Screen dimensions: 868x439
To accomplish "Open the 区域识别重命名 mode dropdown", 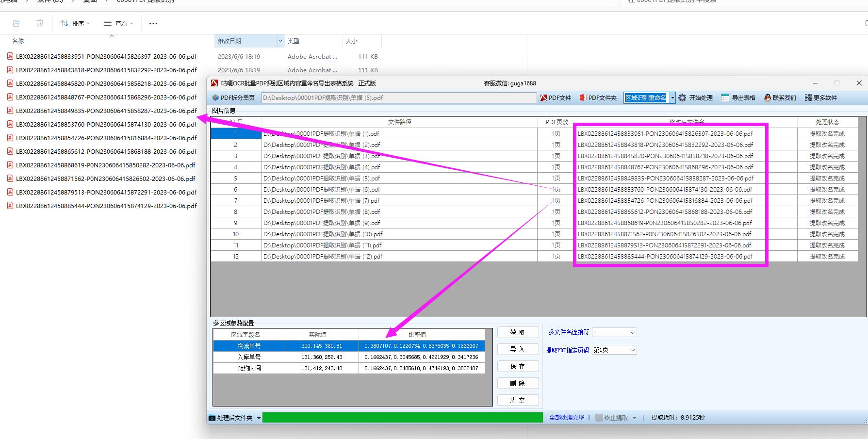I will (x=672, y=98).
